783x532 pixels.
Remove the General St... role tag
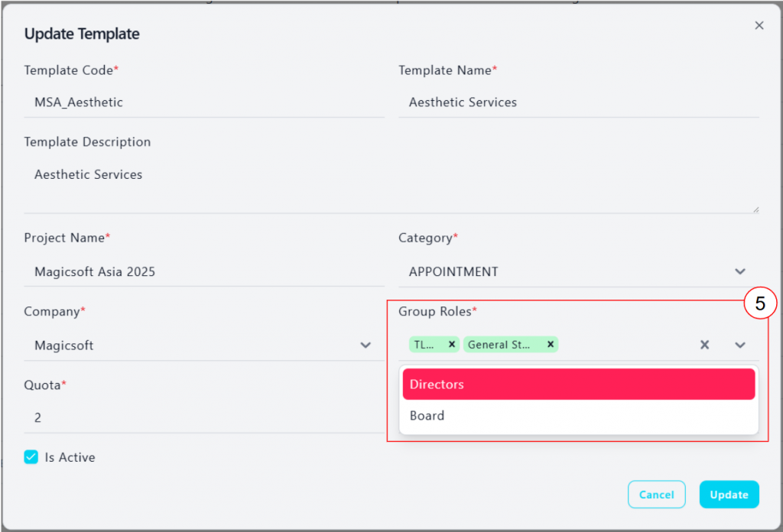coord(550,345)
